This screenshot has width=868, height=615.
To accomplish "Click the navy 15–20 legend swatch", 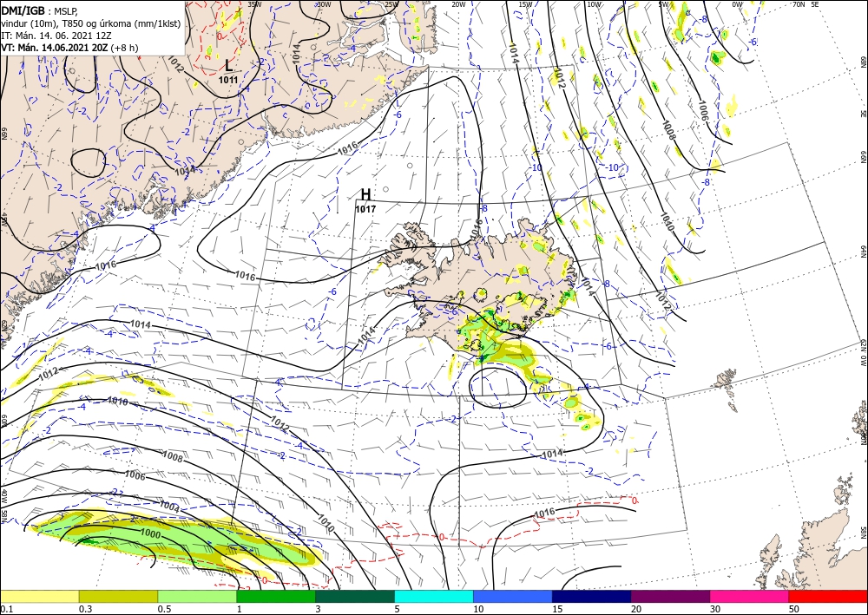I will tap(592, 596).
